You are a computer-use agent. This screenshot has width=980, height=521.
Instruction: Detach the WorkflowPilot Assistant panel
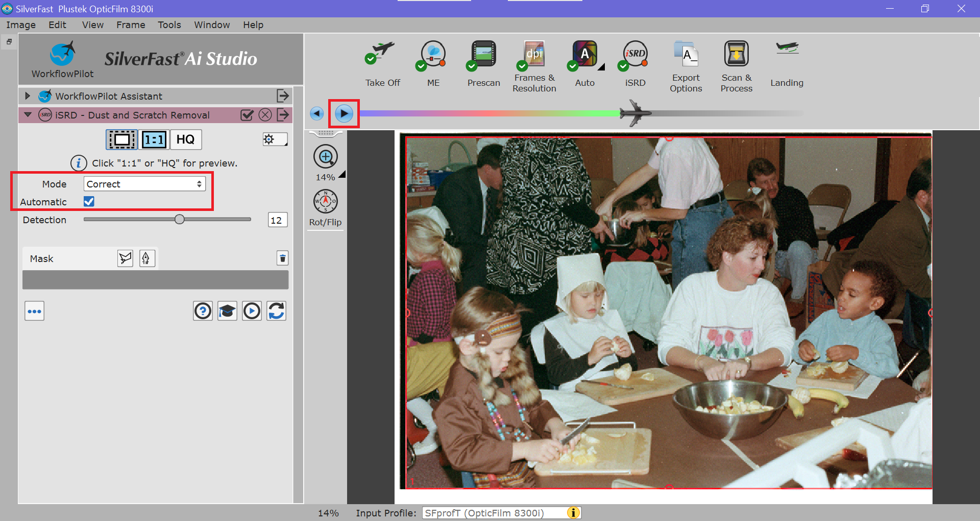coord(283,96)
